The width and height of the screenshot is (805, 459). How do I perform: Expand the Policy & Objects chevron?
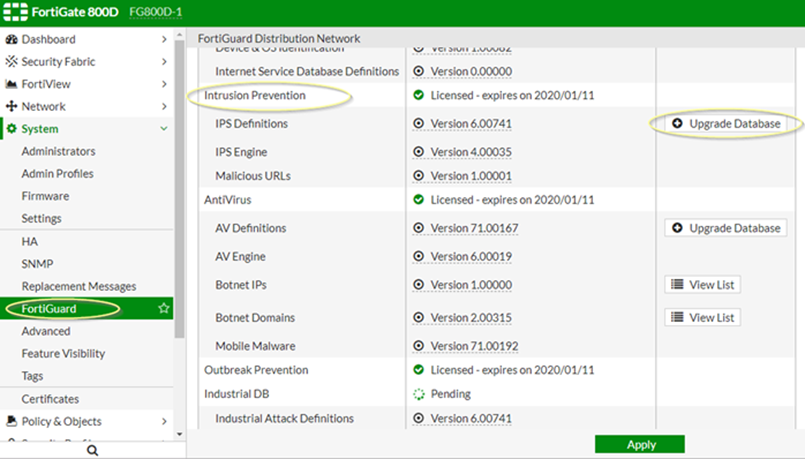[x=164, y=422]
